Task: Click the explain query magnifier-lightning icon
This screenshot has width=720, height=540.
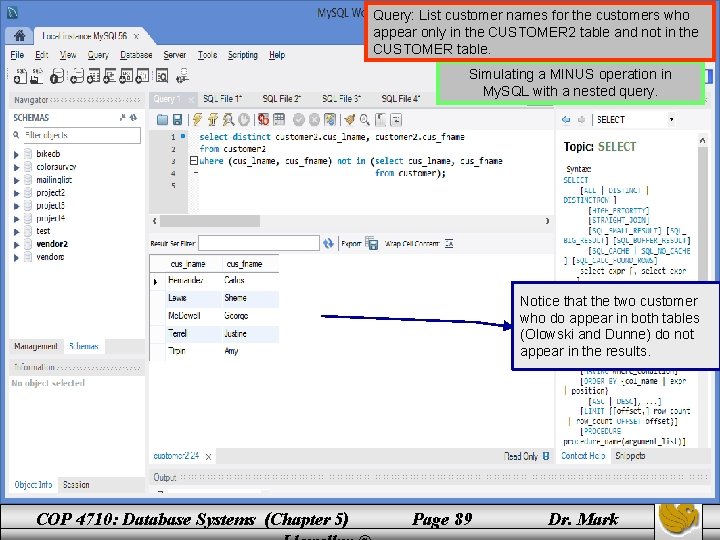Action: (228, 120)
